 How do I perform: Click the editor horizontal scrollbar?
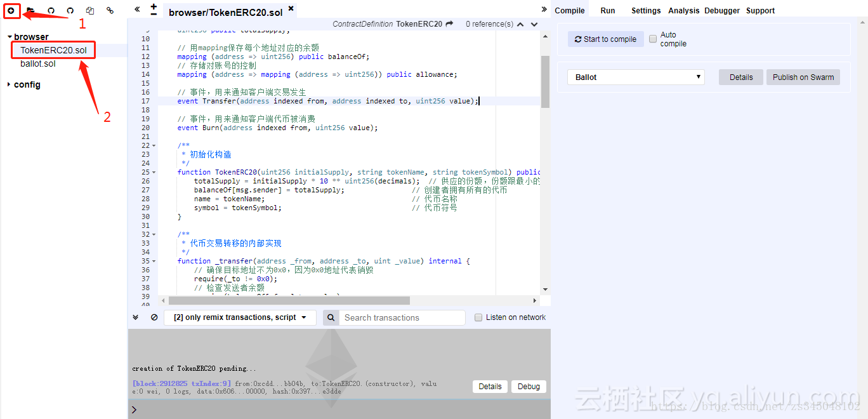pos(289,300)
